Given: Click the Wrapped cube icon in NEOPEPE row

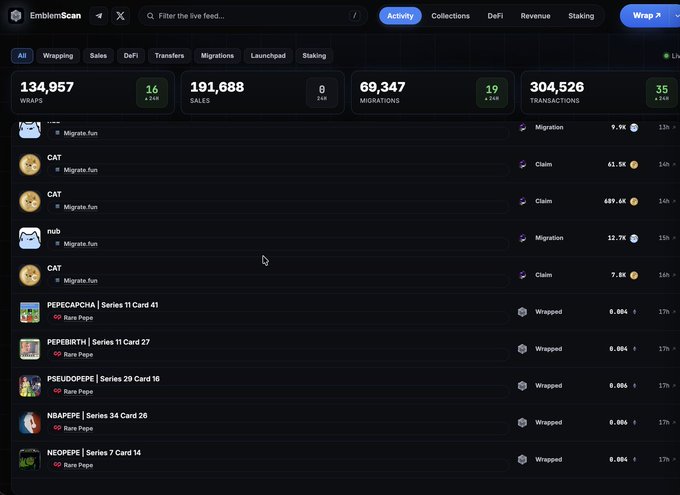Looking at the screenshot, I should (x=522, y=459).
